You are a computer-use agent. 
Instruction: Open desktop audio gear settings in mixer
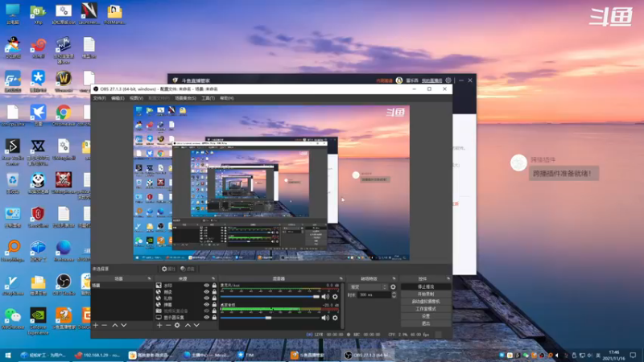coord(335,317)
